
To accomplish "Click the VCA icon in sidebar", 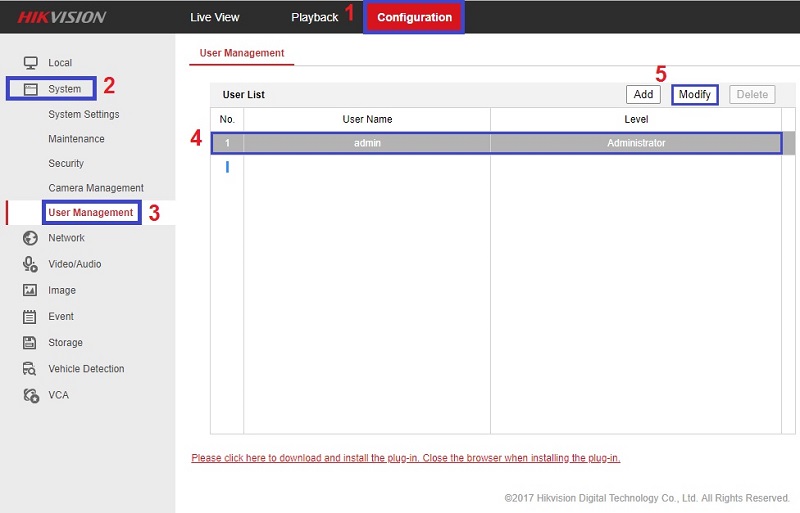I will pyautogui.click(x=30, y=395).
